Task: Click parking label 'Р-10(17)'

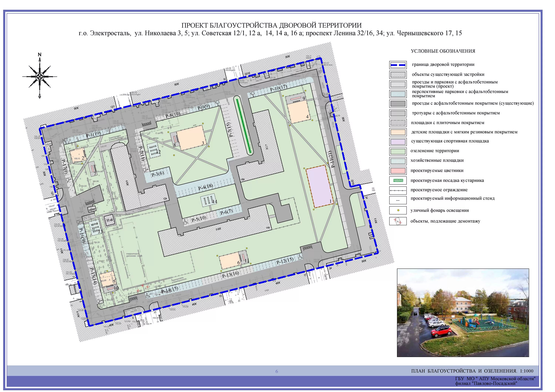Action: click(278, 88)
